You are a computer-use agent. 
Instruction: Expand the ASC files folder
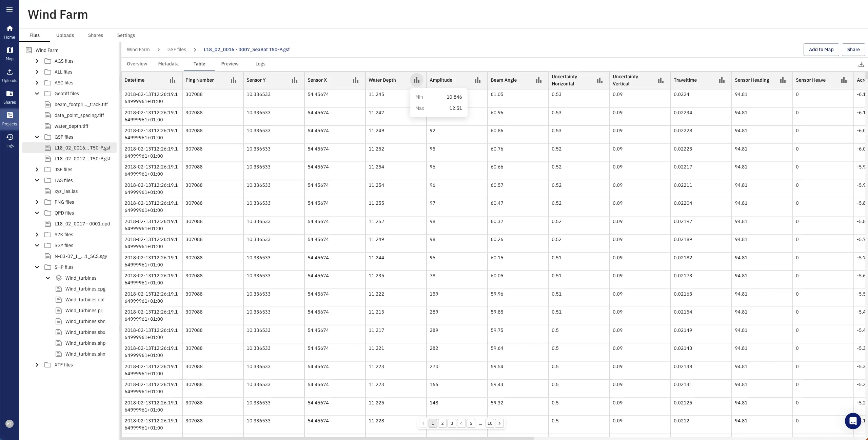point(37,83)
